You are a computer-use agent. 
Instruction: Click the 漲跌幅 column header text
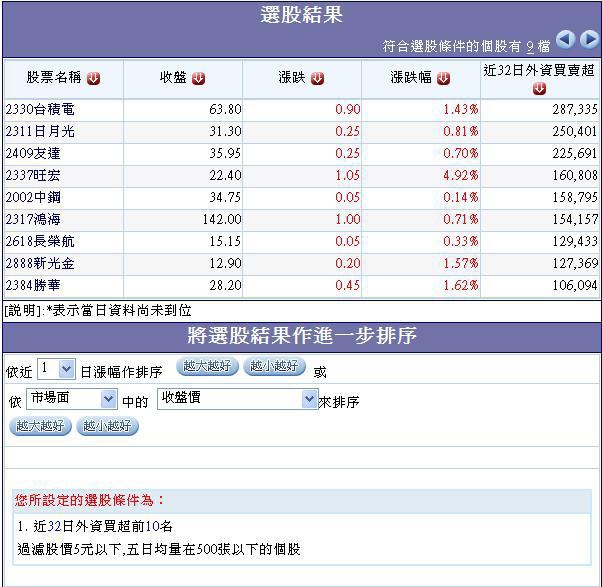(411, 78)
